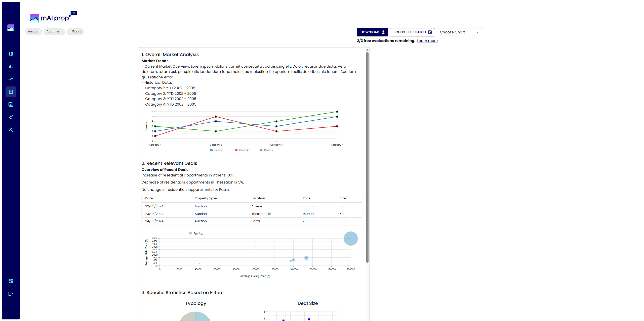The height and width of the screenshot is (321, 644).
Task: Click the 2/3 free evaluations remaining text
Action: point(386,41)
